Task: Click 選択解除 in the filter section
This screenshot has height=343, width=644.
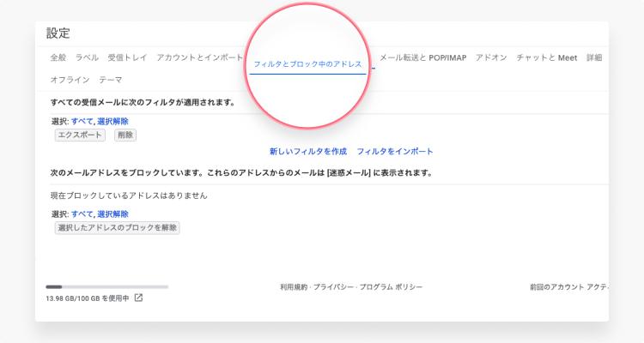Action: tap(113, 121)
